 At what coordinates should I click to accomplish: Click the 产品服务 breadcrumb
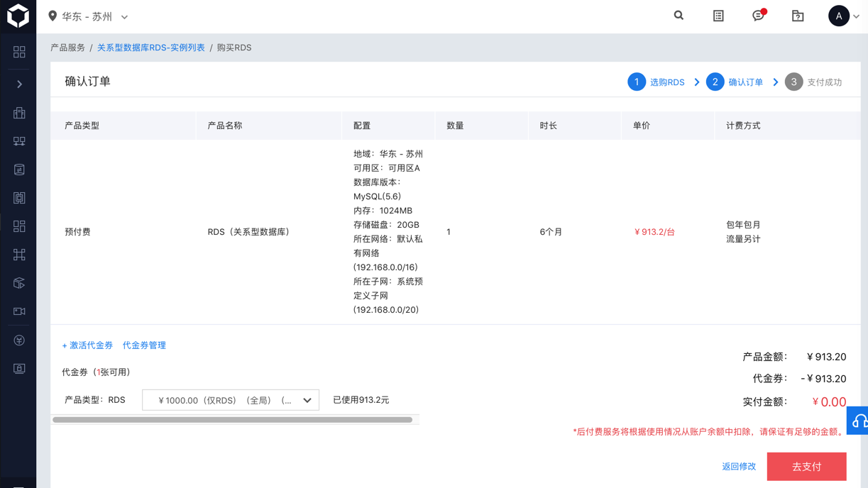[67, 48]
